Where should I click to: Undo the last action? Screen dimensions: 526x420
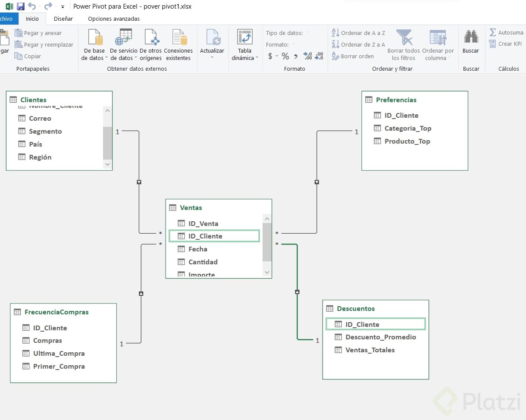[x=32, y=6]
